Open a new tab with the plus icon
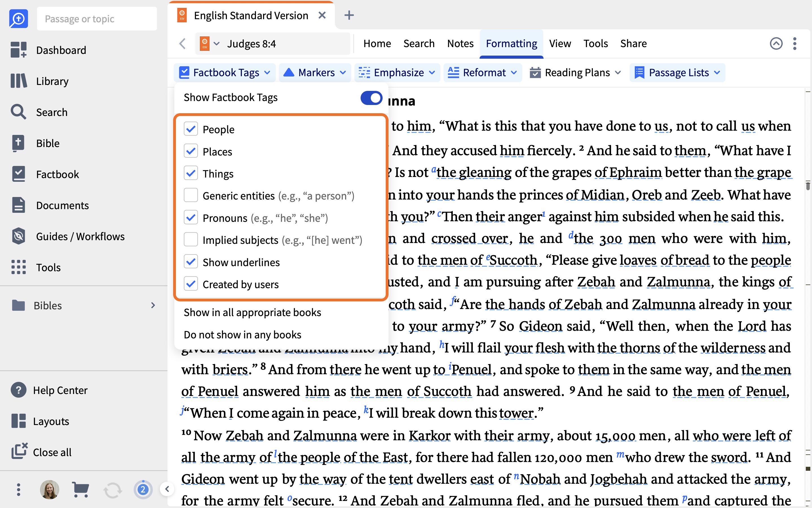Screen dimensions: 812x508 click(x=349, y=15)
